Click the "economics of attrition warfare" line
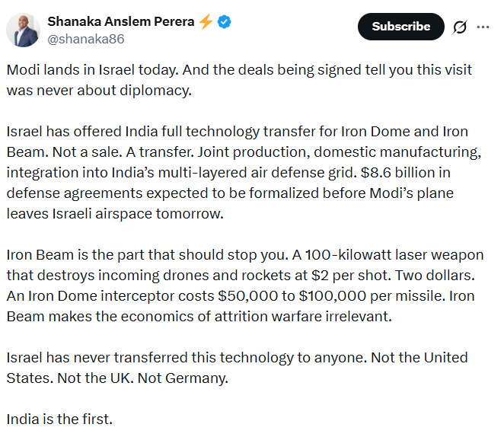Screen dimensions: 504x437 [x=198, y=315]
